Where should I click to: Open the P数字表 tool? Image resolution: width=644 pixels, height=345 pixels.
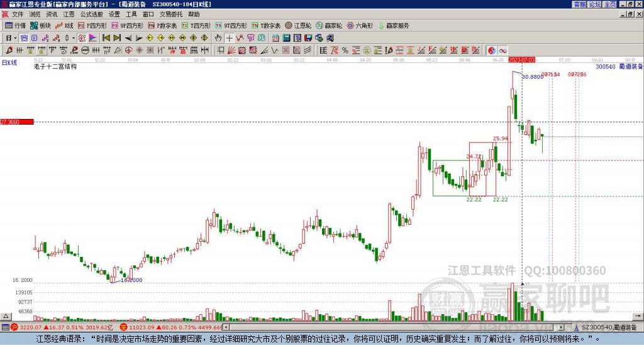tap(162, 25)
